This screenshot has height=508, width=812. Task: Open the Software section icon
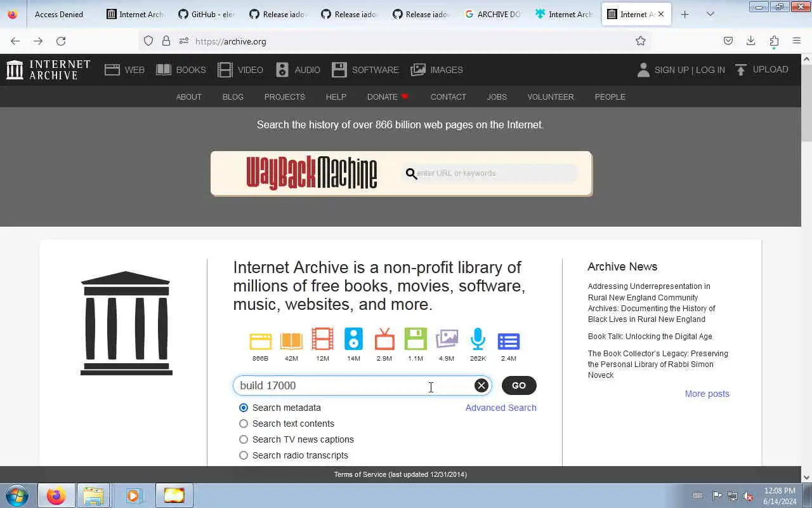click(x=339, y=70)
